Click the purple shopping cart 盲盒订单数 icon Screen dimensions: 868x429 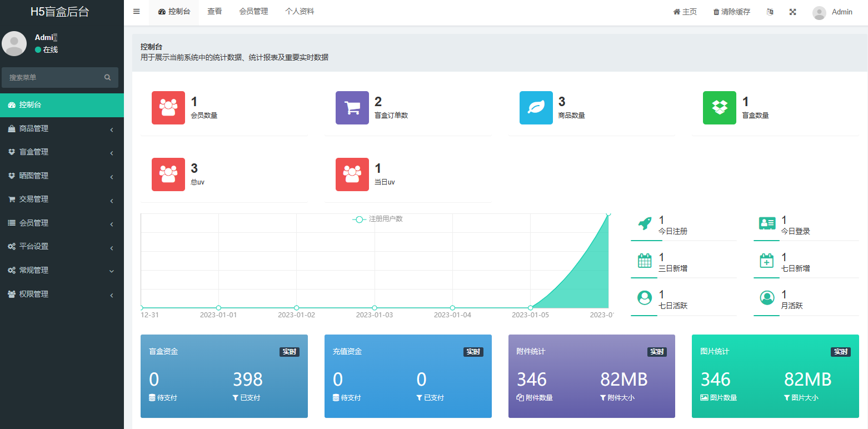click(x=352, y=108)
